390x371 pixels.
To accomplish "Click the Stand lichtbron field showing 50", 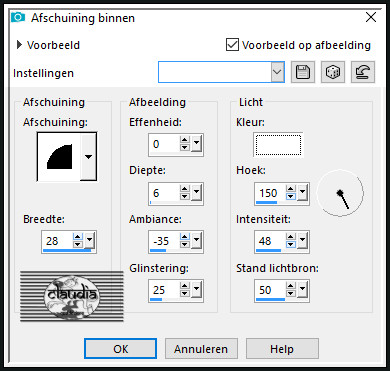I will point(271,290).
